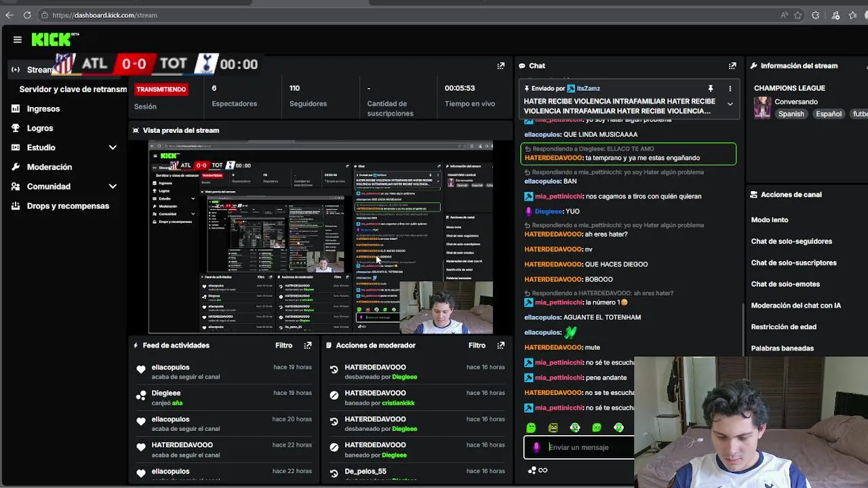868x488 pixels.
Task: Toggle Chat de solo-emotes
Action: pyautogui.click(x=785, y=284)
